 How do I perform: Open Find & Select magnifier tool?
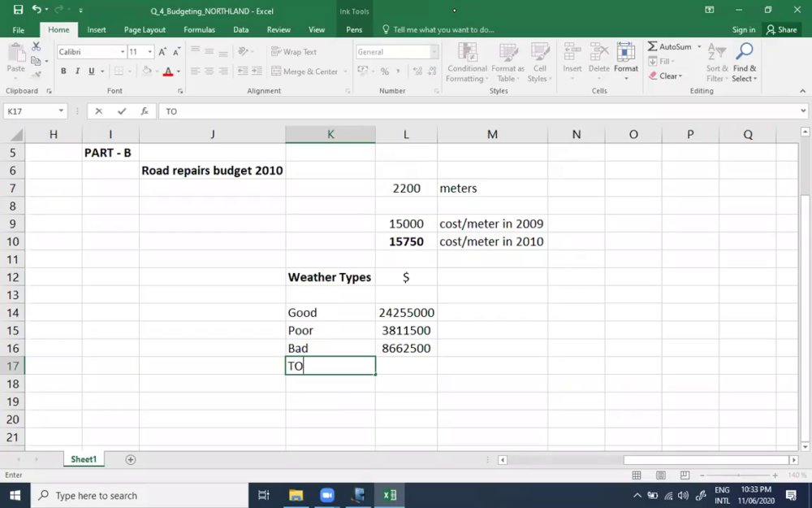click(x=744, y=62)
